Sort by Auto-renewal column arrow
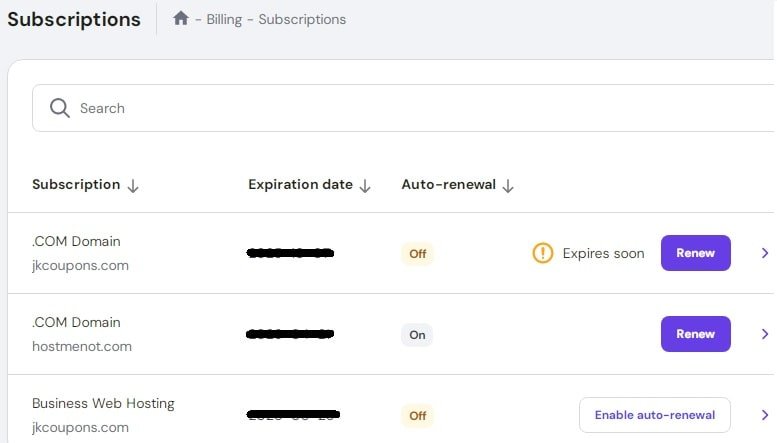777x443 pixels. point(508,185)
